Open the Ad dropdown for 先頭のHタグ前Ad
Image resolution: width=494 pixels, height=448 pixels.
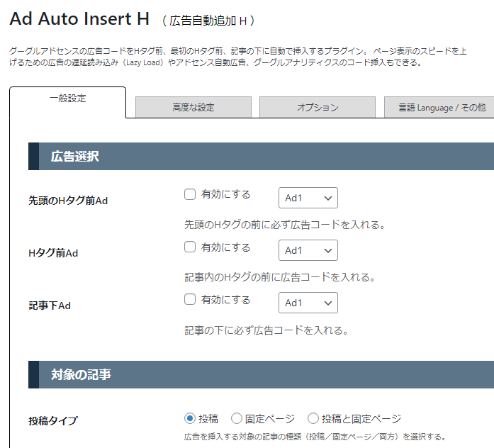coord(308,198)
